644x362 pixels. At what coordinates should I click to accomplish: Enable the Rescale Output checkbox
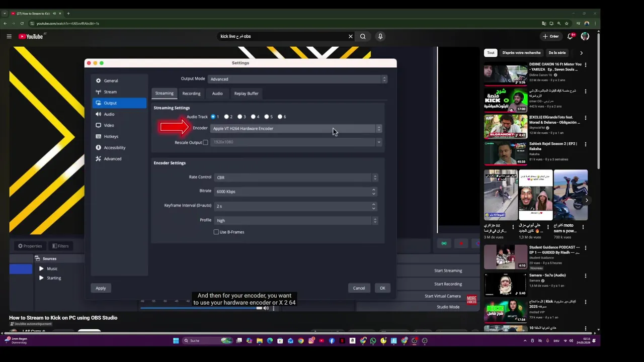click(x=205, y=142)
